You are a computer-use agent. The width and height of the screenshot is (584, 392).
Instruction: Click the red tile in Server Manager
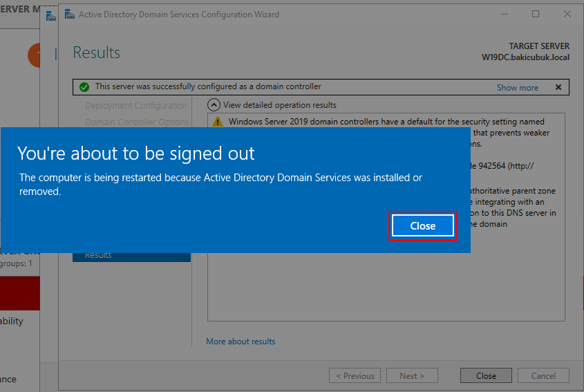click(x=20, y=293)
